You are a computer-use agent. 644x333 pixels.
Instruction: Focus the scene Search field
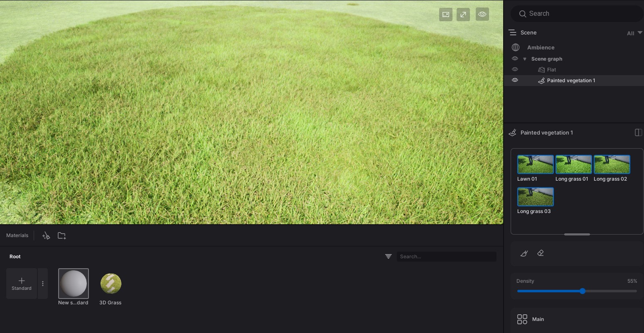577,14
